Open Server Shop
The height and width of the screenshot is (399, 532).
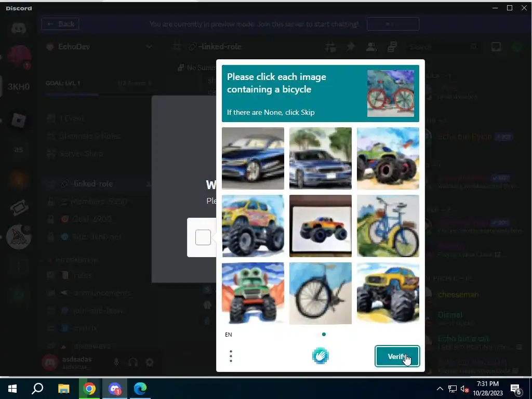pos(99,154)
